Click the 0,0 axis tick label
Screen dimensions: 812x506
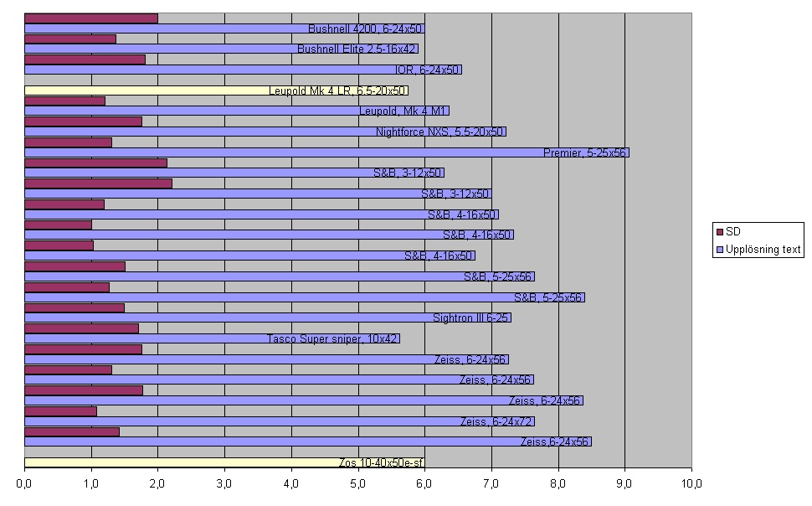click(24, 483)
